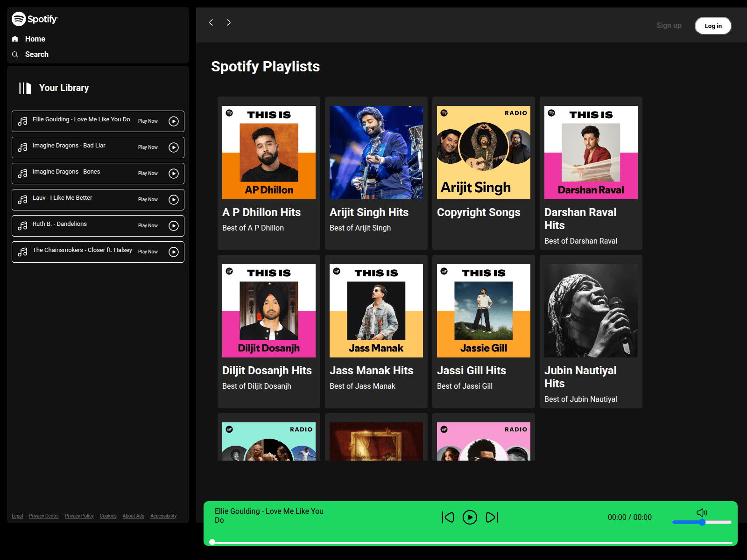Screen dimensions: 747x560
Task: Open the Search menu item
Action: point(37,54)
